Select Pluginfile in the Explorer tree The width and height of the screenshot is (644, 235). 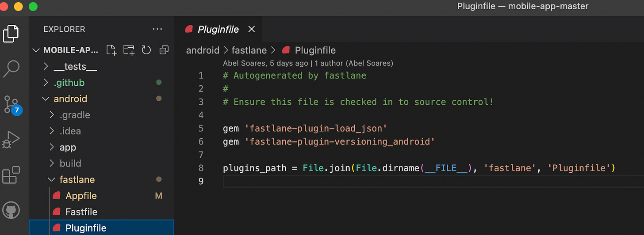pos(101,228)
